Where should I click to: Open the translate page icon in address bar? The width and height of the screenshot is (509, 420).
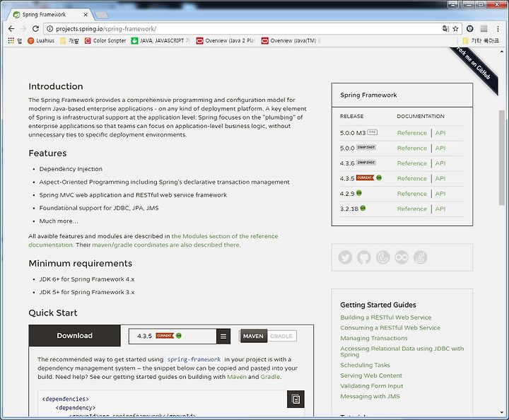pos(445,28)
